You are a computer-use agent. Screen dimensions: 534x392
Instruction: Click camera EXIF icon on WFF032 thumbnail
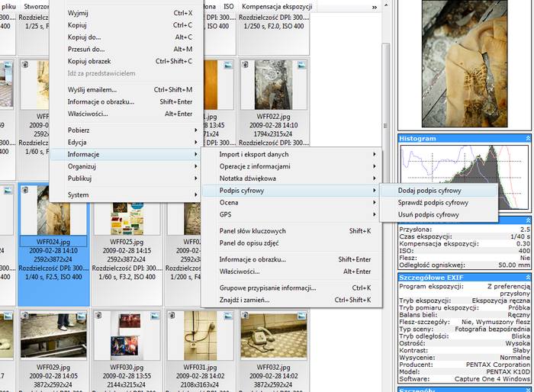245,316
